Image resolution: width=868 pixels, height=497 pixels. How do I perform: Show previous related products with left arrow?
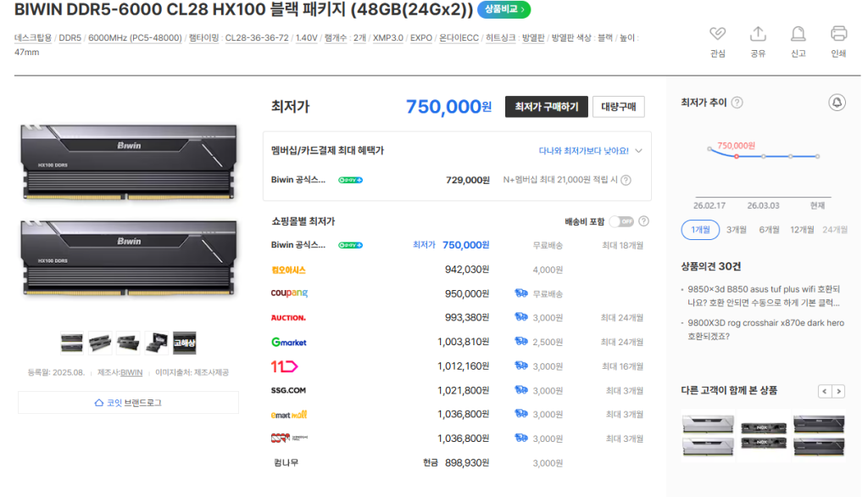click(824, 391)
